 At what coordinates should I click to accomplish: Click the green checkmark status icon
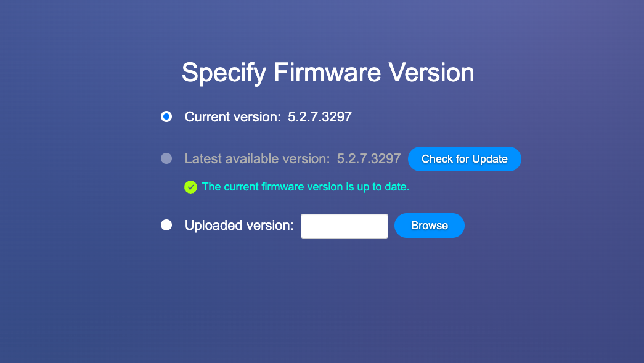[x=190, y=187]
